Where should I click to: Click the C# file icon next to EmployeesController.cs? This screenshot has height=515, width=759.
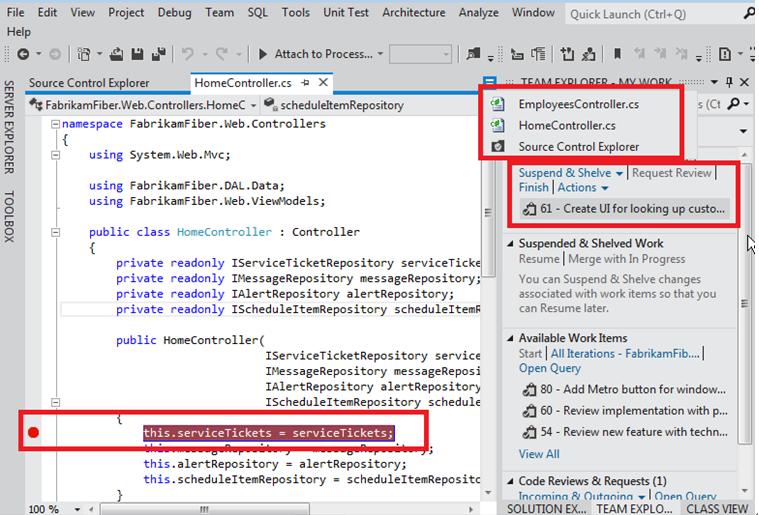point(498,104)
